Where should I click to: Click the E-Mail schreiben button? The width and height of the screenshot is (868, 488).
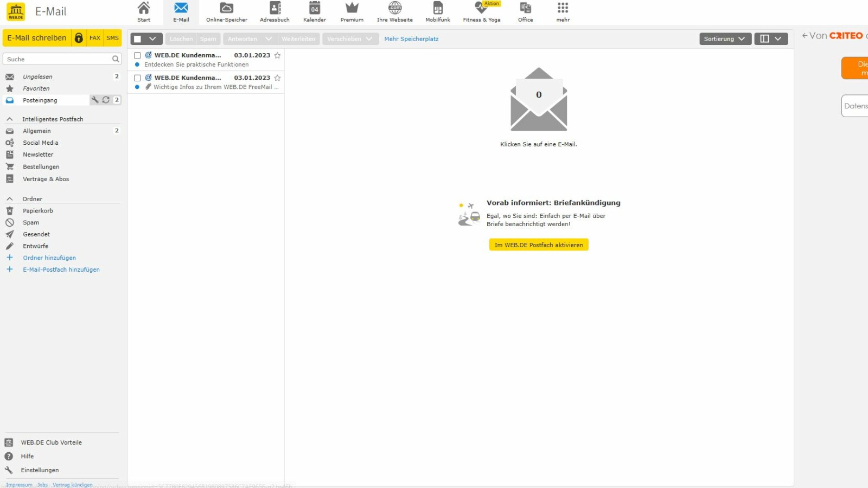pyautogui.click(x=36, y=37)
